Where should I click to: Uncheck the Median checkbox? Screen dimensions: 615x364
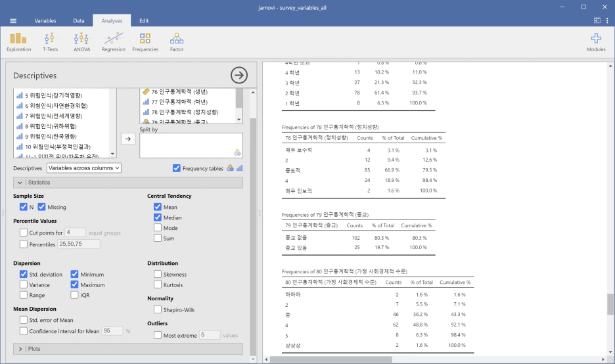coord(158,217)
